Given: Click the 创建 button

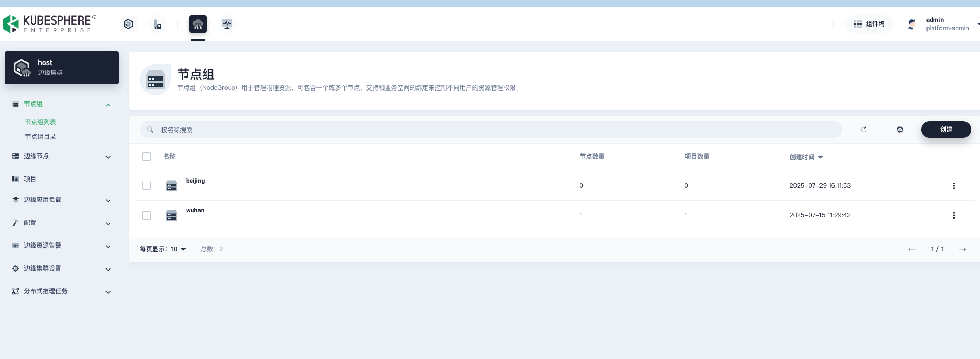Looking at the screenshot, I should pos(946,130).
